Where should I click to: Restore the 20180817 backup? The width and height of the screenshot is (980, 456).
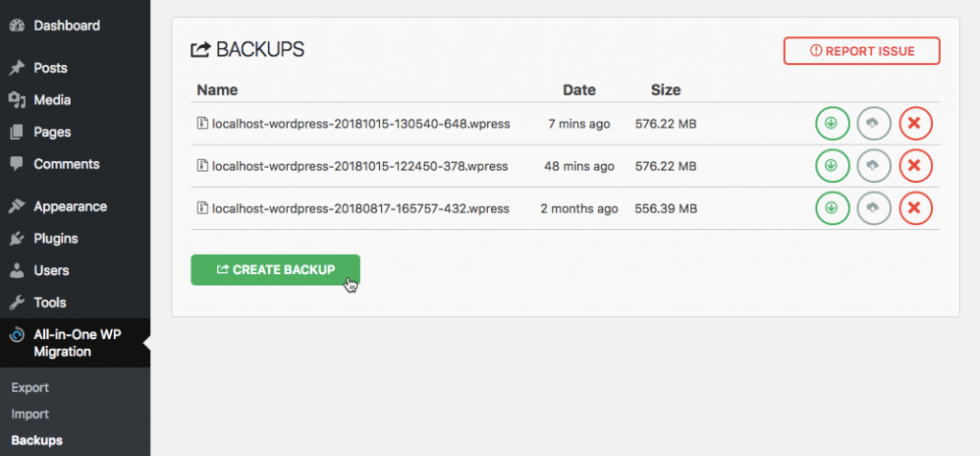coord(874,208)
